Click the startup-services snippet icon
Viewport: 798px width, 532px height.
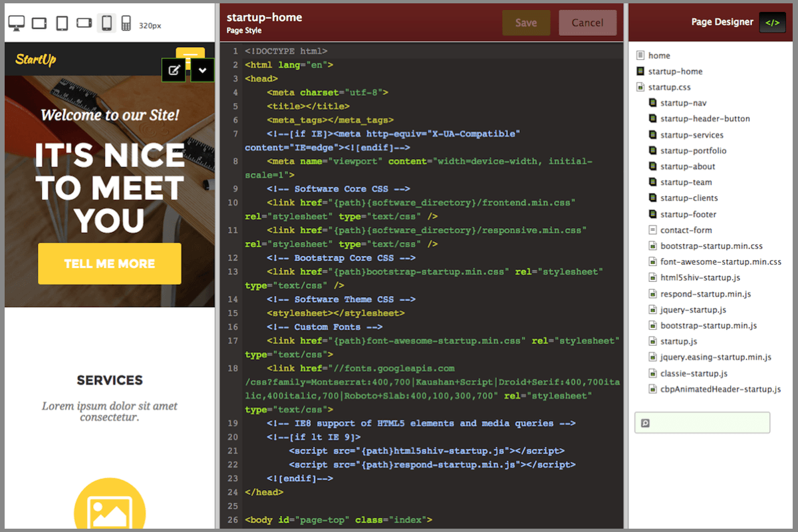pyautogui.click(x=652, y=135)
